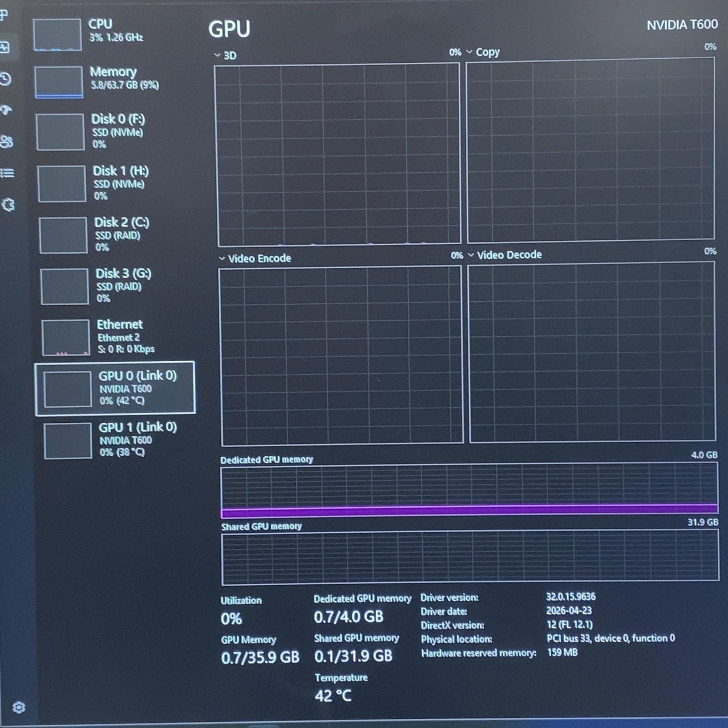
Task: Open the 3D engine dropdown chevron
Action: [217, 55]
